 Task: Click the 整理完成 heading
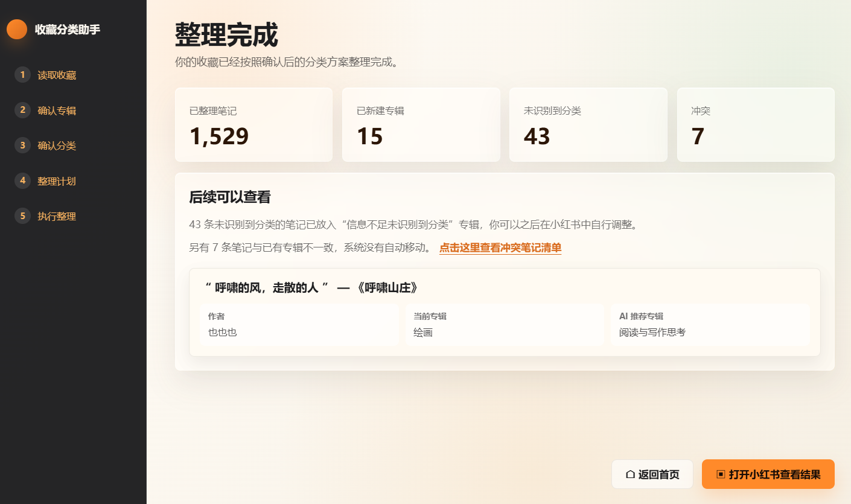click(226, 35)
